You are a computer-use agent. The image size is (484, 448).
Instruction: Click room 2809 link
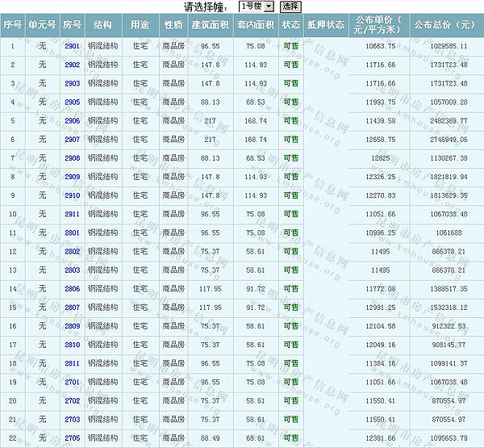pos(73,326)
